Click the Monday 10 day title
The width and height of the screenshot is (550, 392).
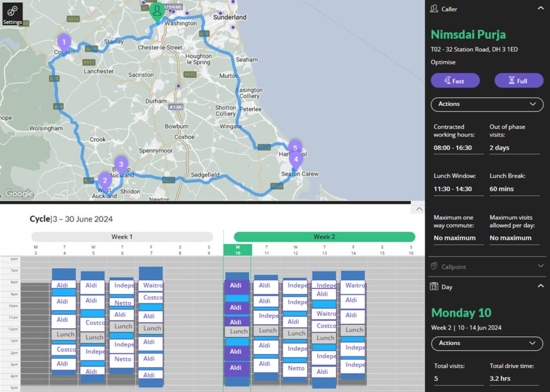pyautogui.click(x=461, y=313)
